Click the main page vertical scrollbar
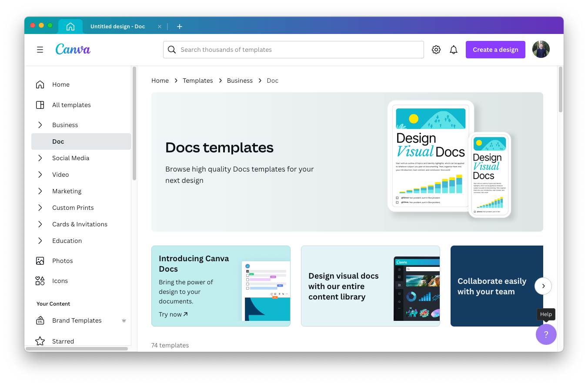The width and height of the screenshot is (588, 384). (x=561, y=89)
